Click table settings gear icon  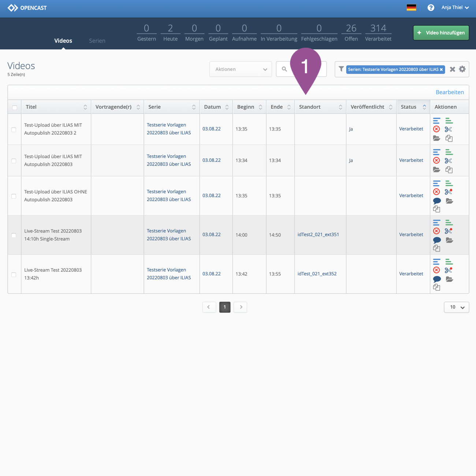click(462, 69)
